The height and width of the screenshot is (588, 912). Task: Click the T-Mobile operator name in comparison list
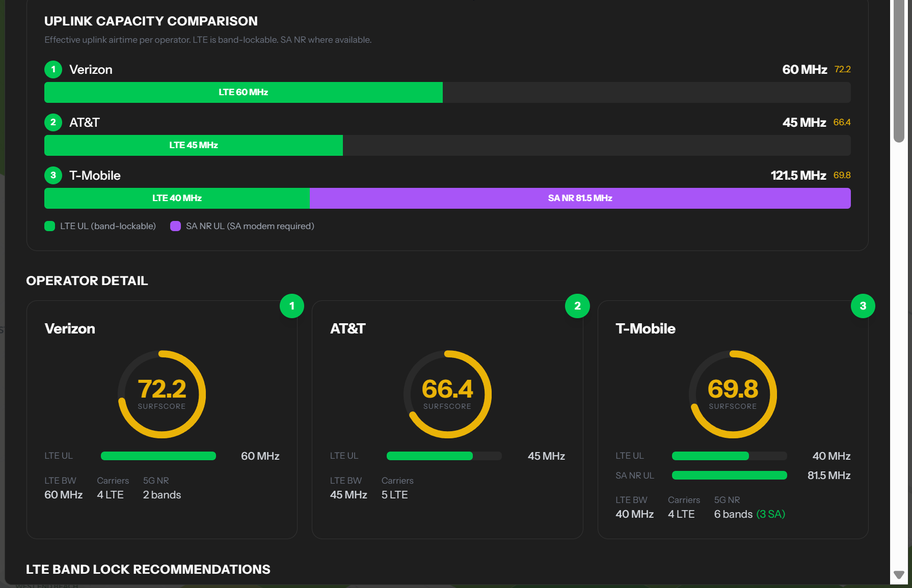tap(95, 176)
